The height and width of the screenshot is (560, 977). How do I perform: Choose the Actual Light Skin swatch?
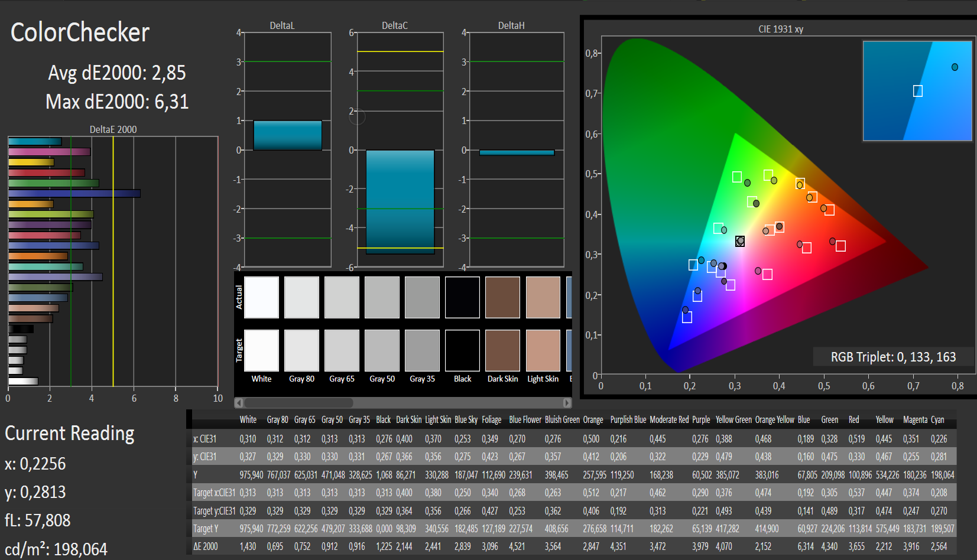tap(543, 297)
